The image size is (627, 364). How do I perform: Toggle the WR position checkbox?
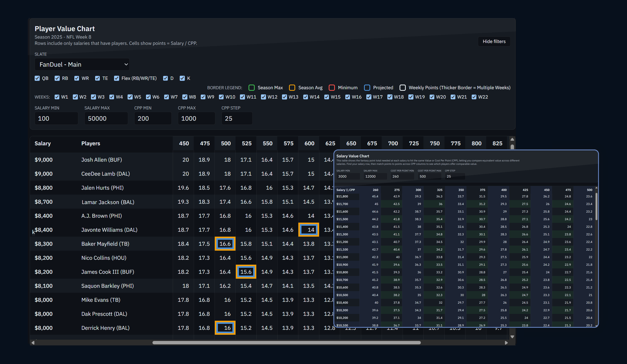[x=77, y=78]
